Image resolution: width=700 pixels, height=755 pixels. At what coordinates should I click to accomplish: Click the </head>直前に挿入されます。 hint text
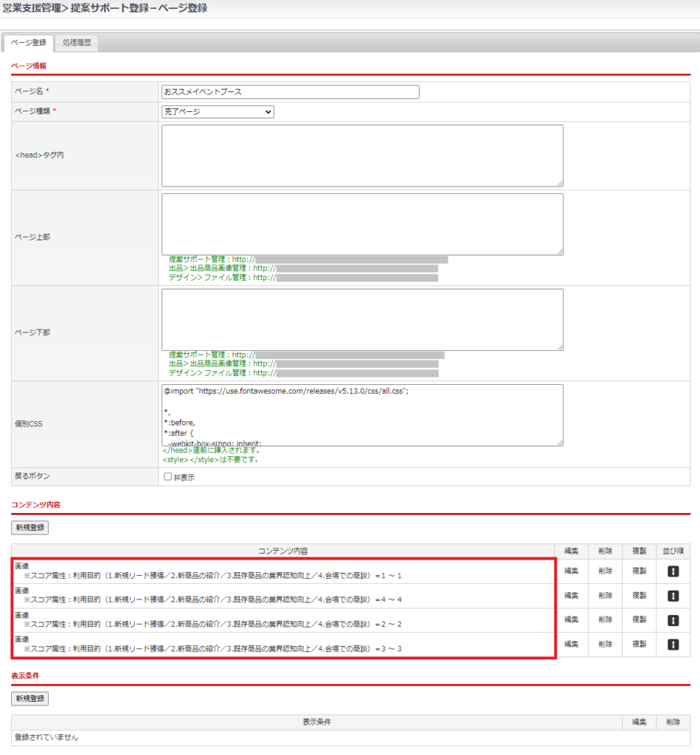pyautogui.click(x=212, y=450)
